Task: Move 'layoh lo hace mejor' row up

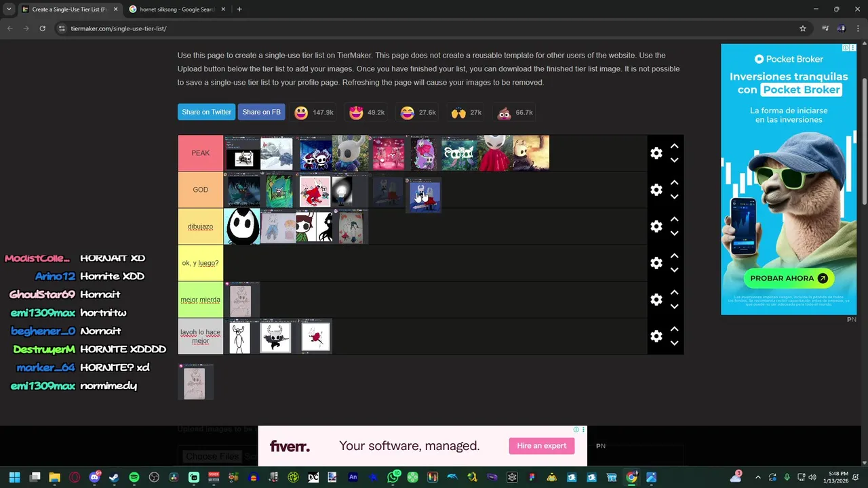Action: (x=674, y=329)
